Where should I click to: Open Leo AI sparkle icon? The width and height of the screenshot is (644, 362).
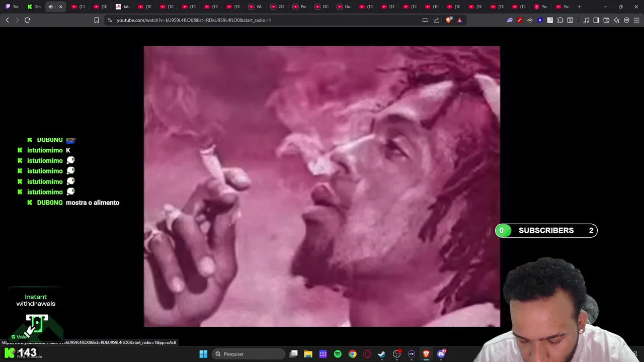coord(616,20)
